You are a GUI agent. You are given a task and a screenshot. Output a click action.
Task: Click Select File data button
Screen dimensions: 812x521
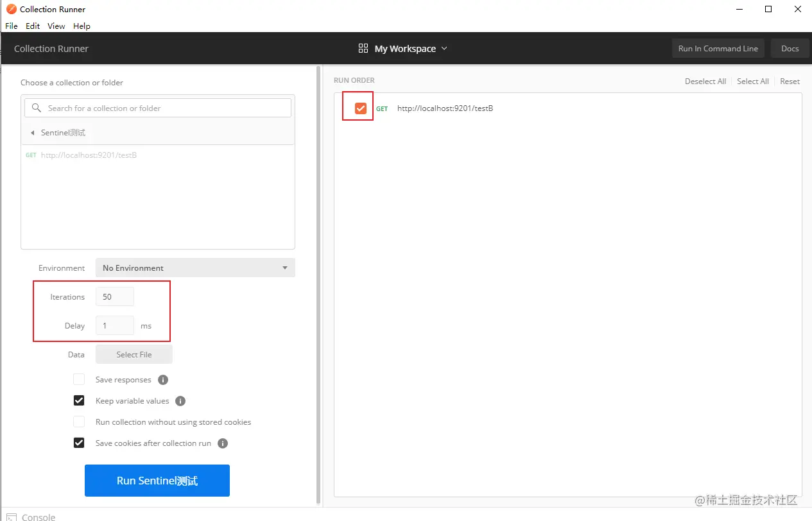tap(134, 354)
